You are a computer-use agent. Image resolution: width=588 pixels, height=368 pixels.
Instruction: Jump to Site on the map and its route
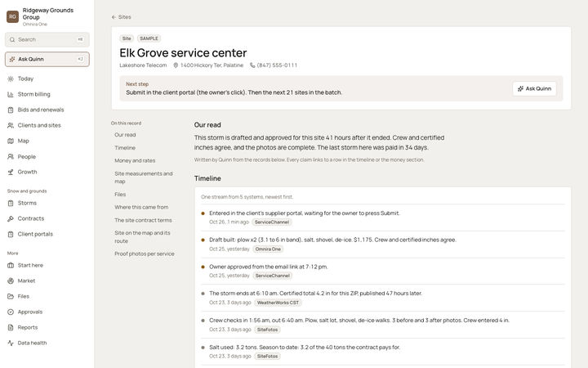[x=142, y=237]
